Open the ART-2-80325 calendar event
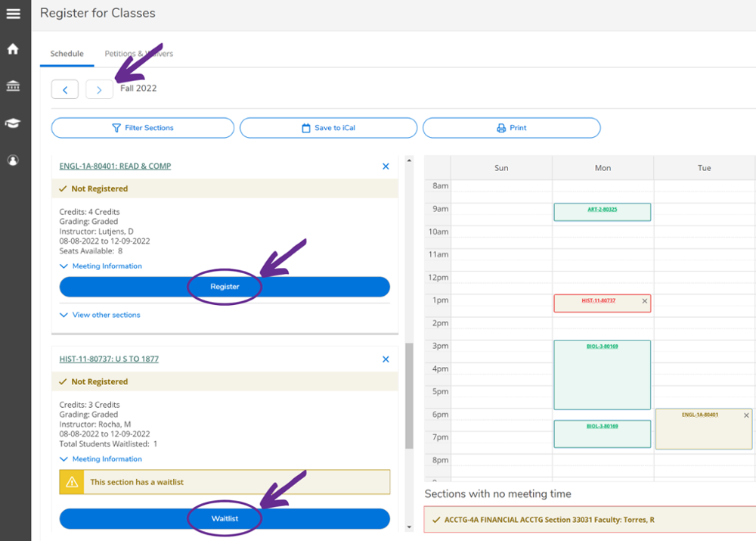The image size is (756, 541). pyautogui.click(x=603, y=212)
